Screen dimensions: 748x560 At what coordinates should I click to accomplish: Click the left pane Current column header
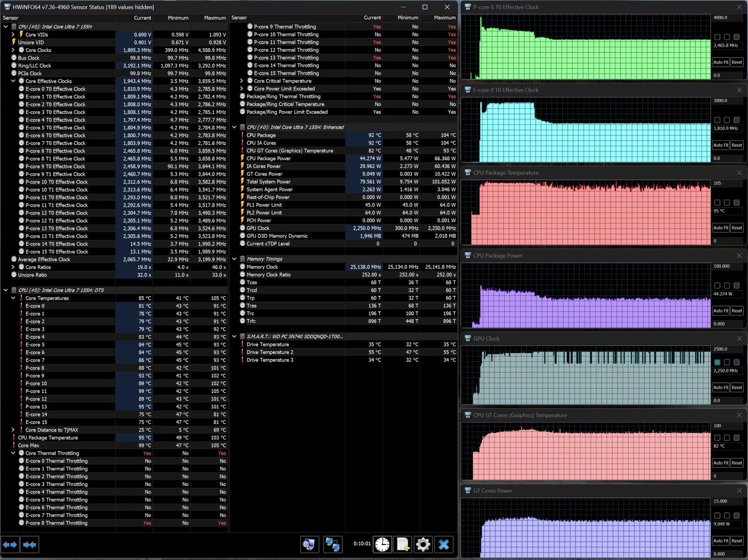coord(134,18)
